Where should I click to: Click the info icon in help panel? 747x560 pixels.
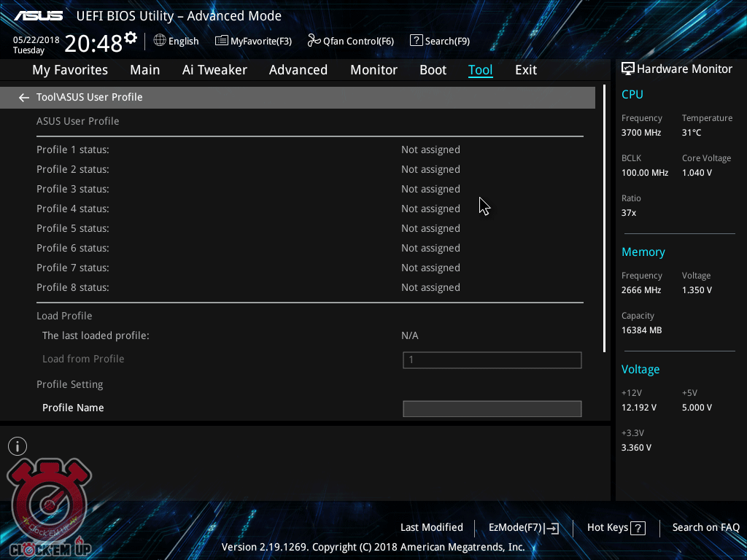[18, 446]
